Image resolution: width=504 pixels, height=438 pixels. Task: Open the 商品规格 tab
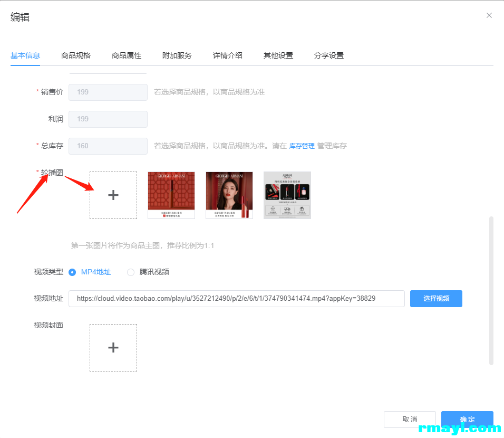(x=76, y=55)
